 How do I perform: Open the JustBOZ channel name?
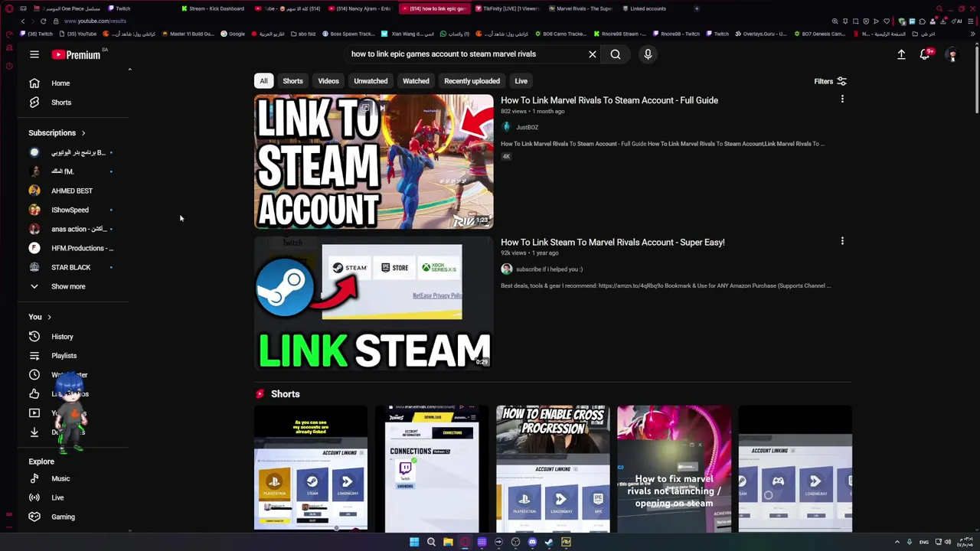tap(527, 128)
